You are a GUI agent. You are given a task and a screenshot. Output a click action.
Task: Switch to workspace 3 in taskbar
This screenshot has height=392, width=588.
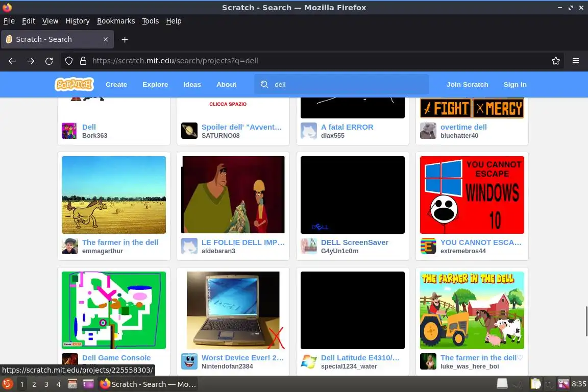tap(46, 384)
